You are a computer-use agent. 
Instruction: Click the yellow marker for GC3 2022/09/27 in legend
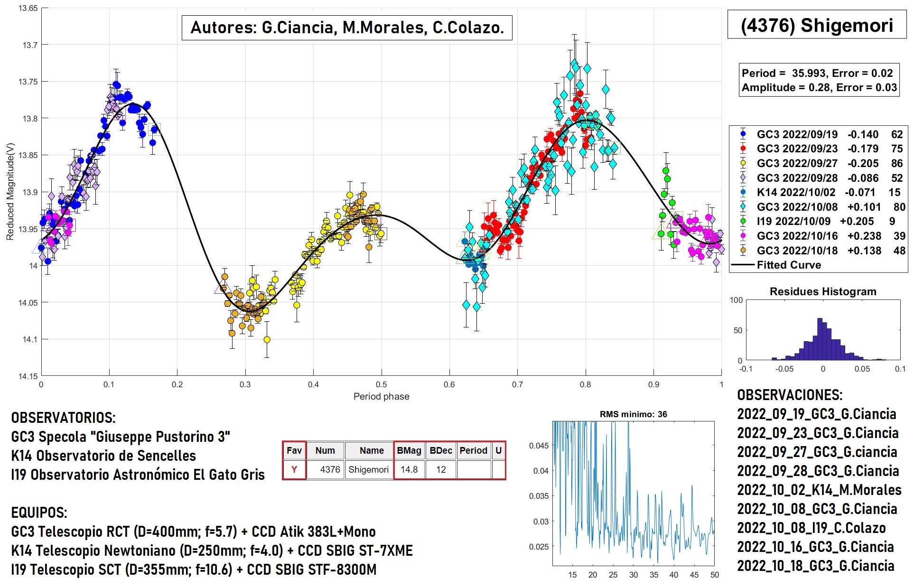tap(743, 163)
